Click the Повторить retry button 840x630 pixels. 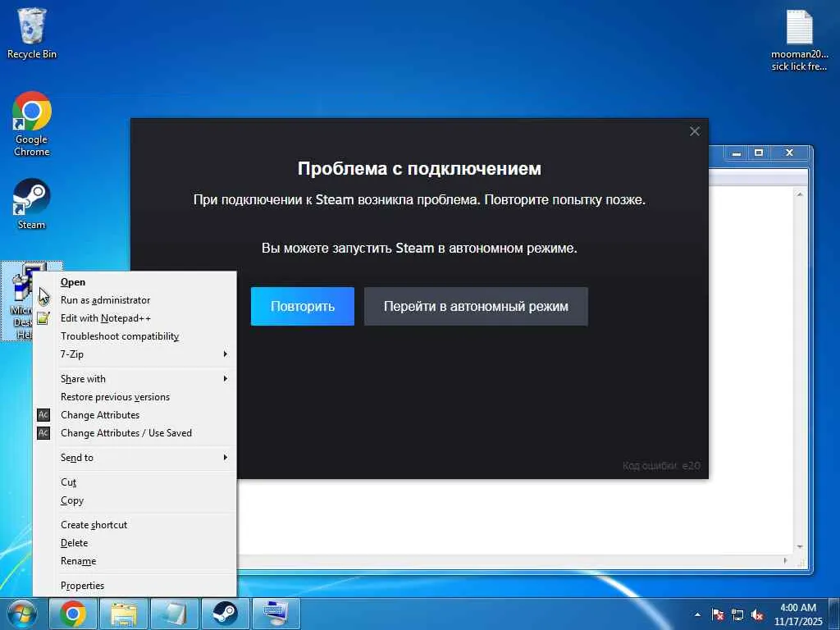[x=303, y=307]
